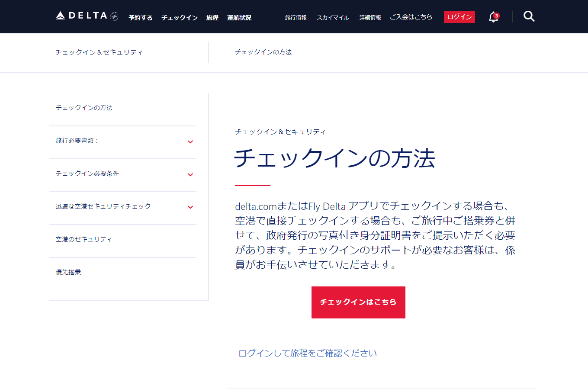Viewport: 588px width, 392px height.
Task: Click the Delta logo in header
Action: (x=87, y=16)
